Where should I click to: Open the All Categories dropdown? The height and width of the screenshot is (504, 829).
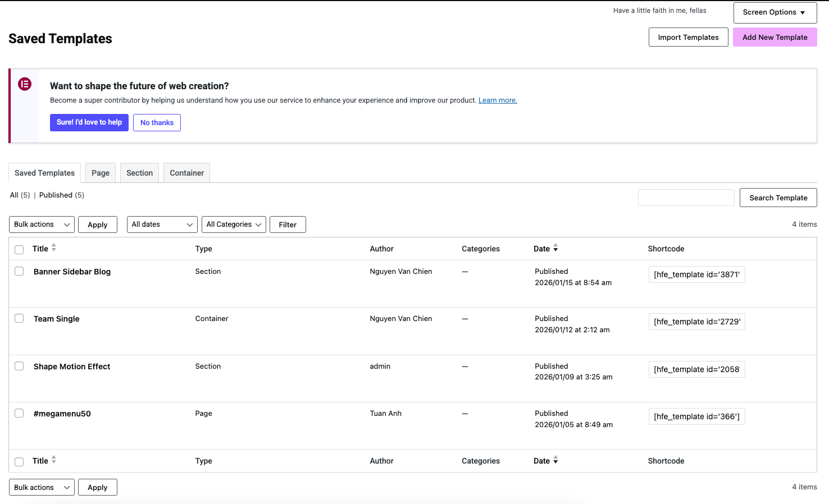[x=234, y=224]
